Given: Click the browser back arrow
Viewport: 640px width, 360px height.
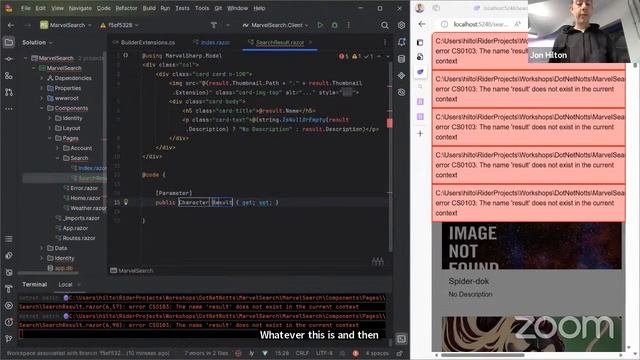Looking at the screenshot, I should pyautogui.click(x=422, y=24).
